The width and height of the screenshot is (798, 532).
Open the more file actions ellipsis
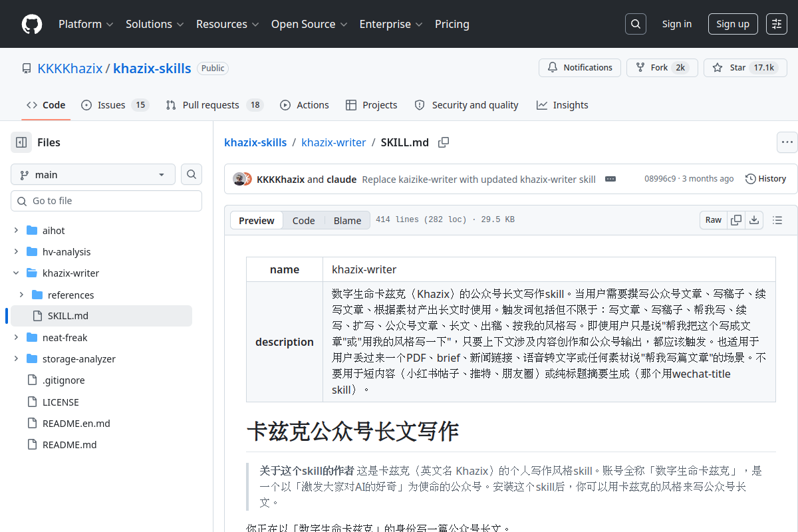click(787, 142)
